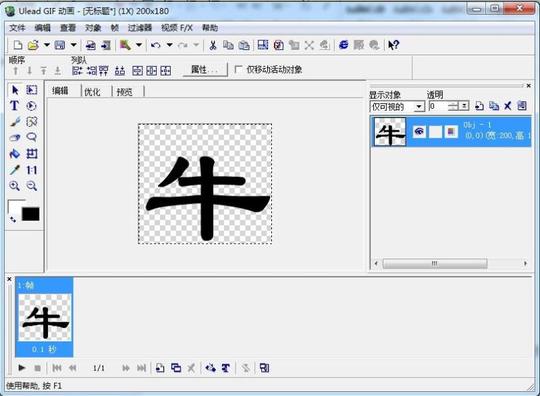Expand the save dropdown arrow
540x396 pixels.
tap(73, 45)
